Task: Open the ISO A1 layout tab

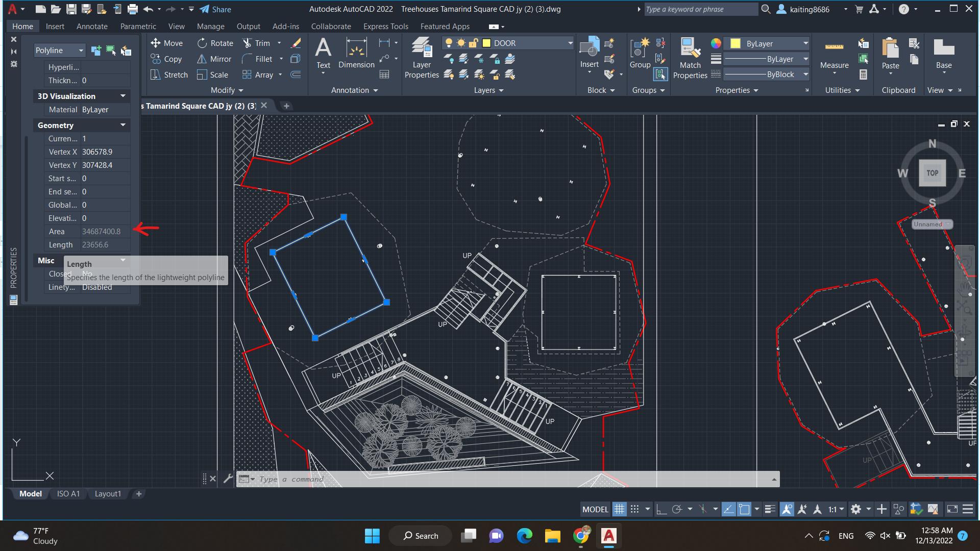Action: coord(68,494)
